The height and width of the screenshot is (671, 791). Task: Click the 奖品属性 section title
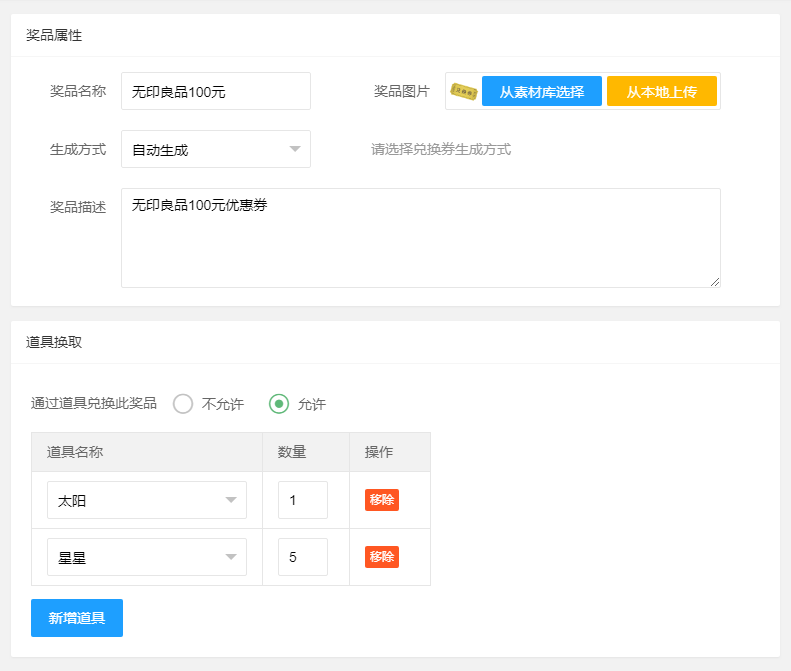[54, 35]
